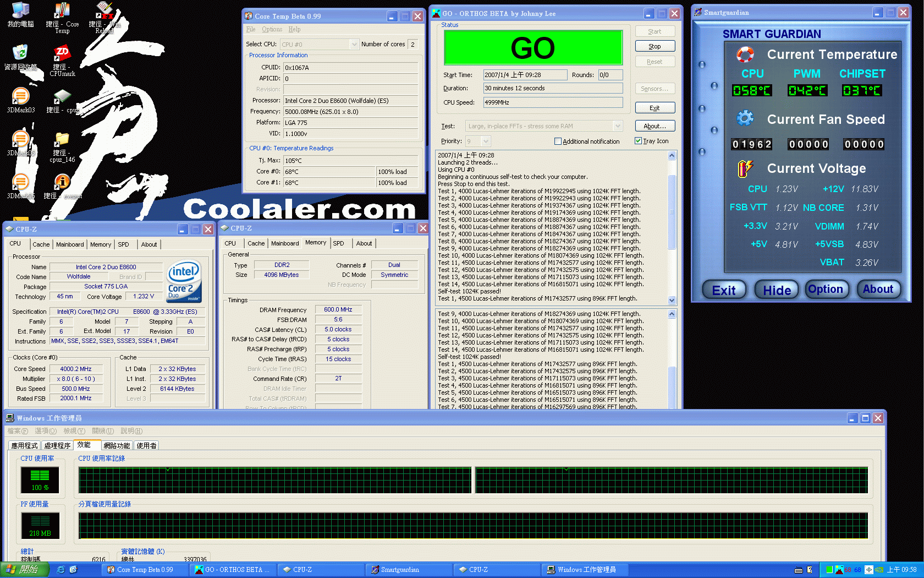The image size is (924, 578).
Task: Click the Core Temp title bar icon
Action: (249, 16)
